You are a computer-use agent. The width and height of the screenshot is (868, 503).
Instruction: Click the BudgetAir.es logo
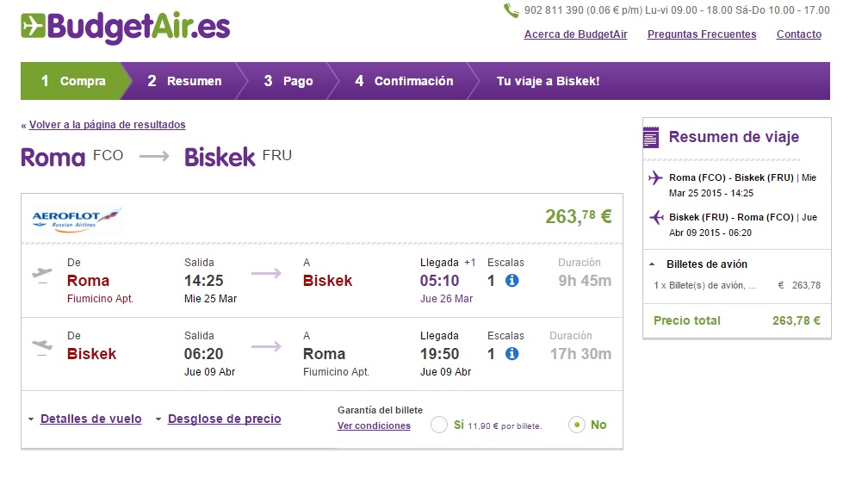(126, 27)
